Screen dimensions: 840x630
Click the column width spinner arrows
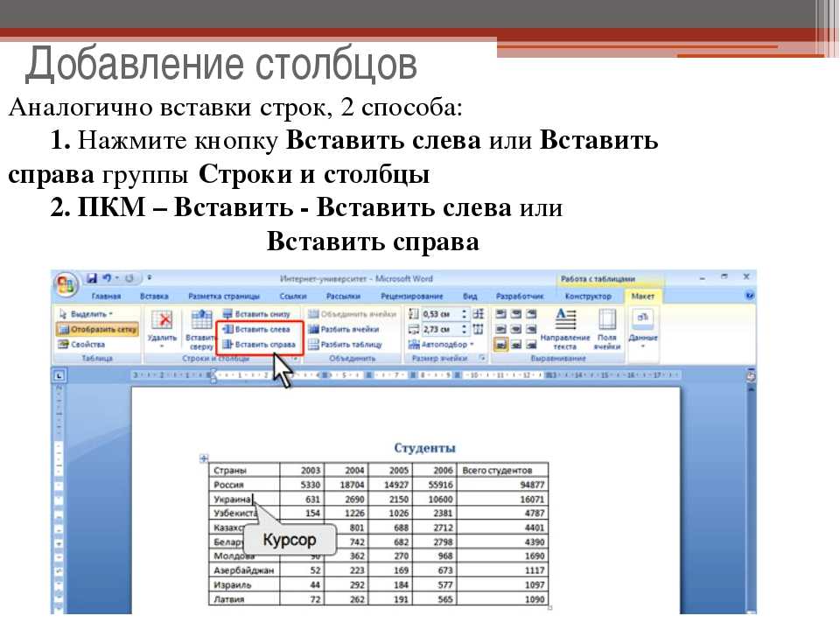pos(465,329)
